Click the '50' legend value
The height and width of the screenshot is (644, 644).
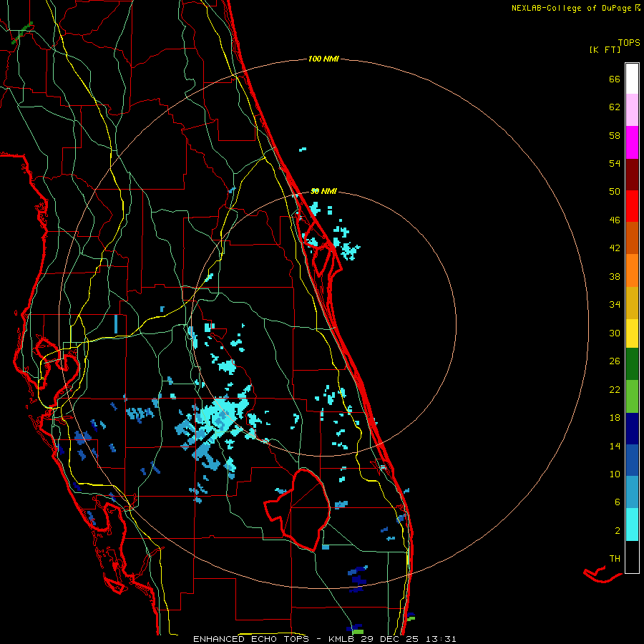coord(615,192)
